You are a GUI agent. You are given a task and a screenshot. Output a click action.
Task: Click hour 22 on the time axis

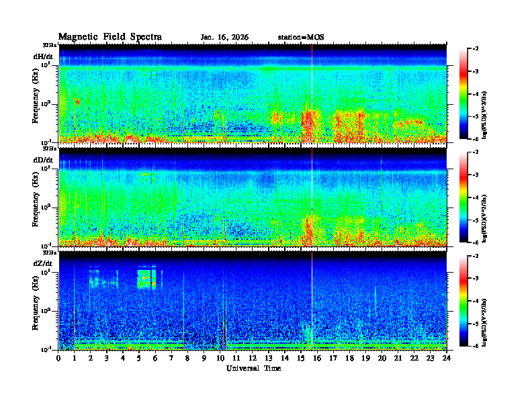414,358
